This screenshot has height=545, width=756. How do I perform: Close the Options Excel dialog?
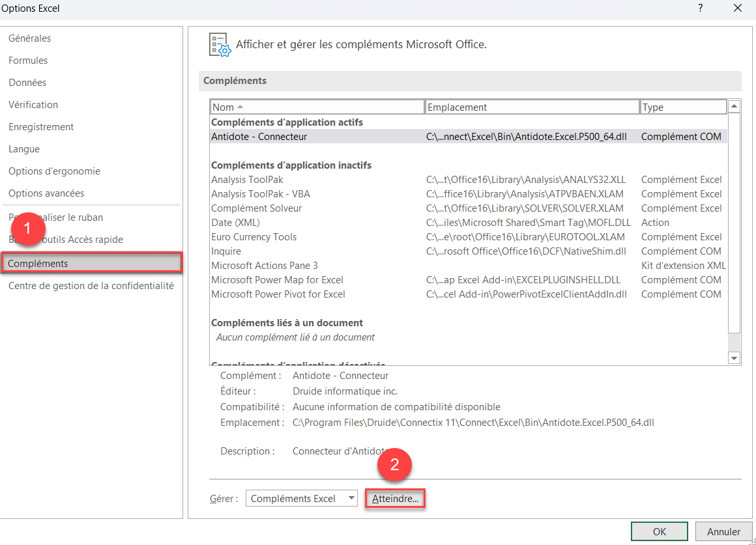pos(738,8)
